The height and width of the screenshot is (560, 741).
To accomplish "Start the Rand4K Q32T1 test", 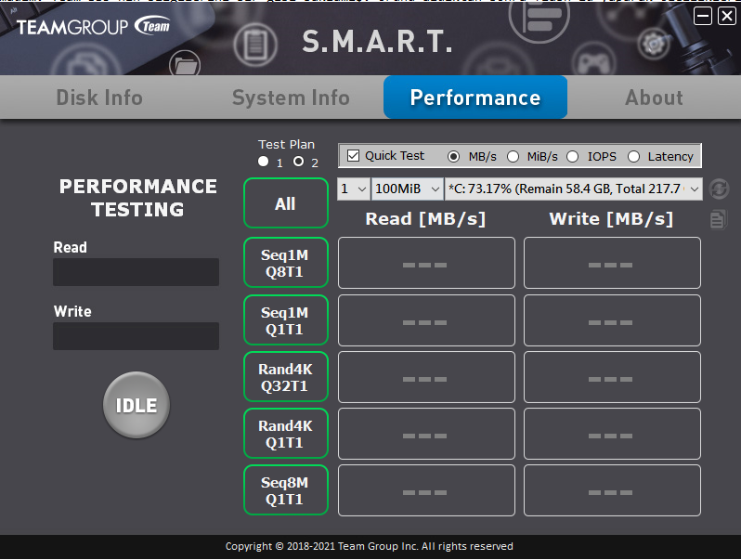I will [x=286, y=377].
